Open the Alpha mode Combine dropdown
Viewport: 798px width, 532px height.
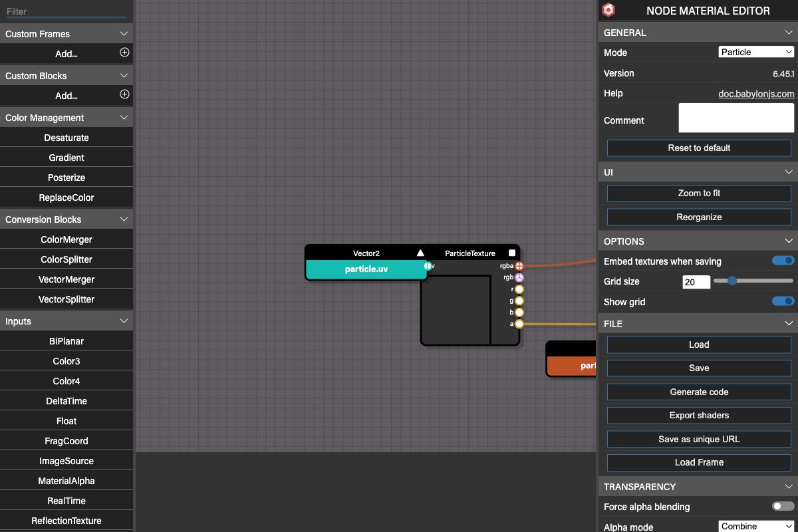(x=756, y=526)
